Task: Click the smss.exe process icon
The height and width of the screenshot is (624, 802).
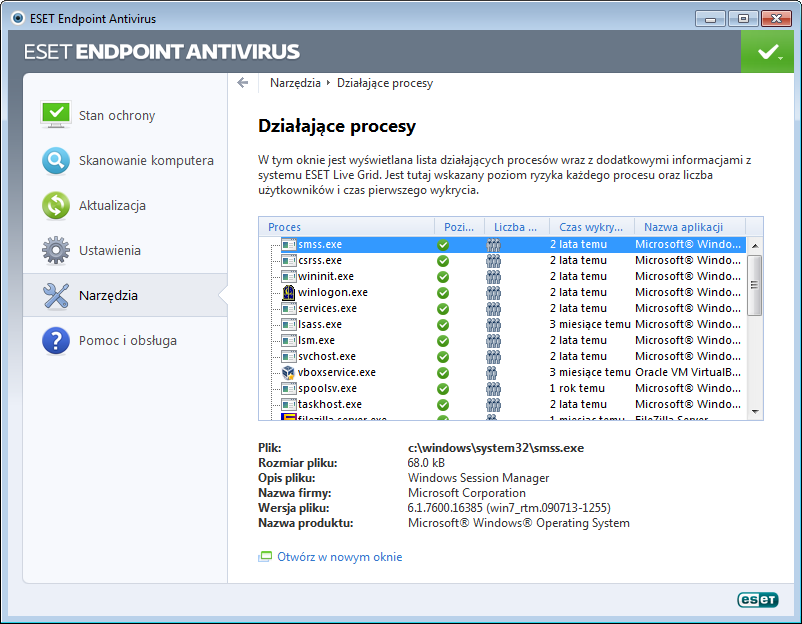Action: pyautogui.click(x=289, y=244)
